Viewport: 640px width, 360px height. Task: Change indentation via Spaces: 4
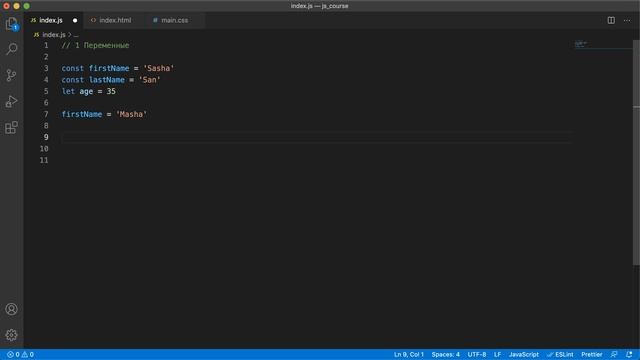click(x=445, y=354)
